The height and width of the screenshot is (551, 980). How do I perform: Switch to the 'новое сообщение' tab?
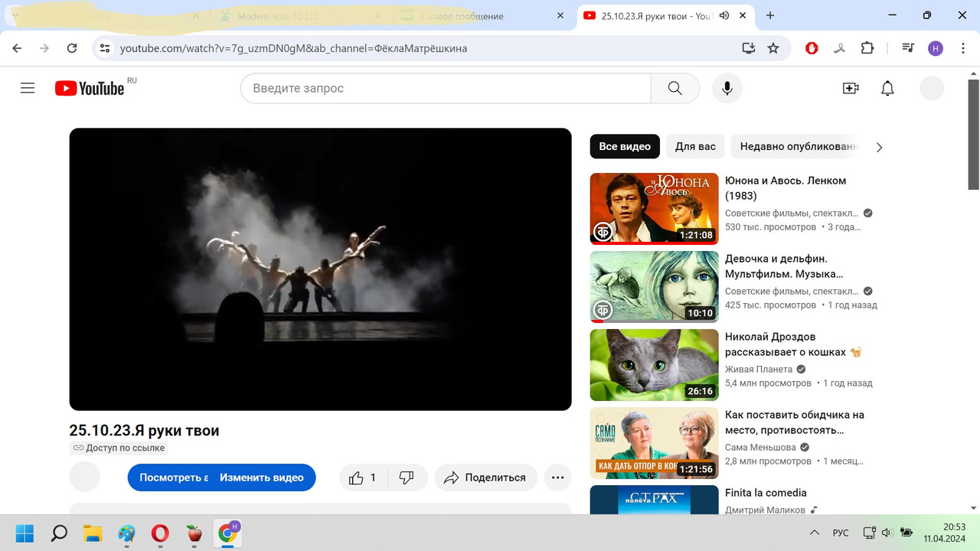coord(482,15)
